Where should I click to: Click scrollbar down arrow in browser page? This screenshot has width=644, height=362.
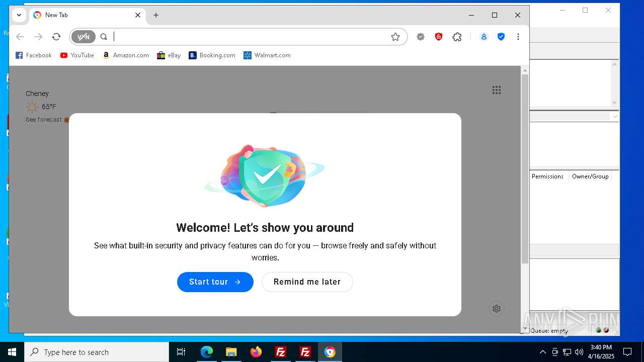pos(525,329)
